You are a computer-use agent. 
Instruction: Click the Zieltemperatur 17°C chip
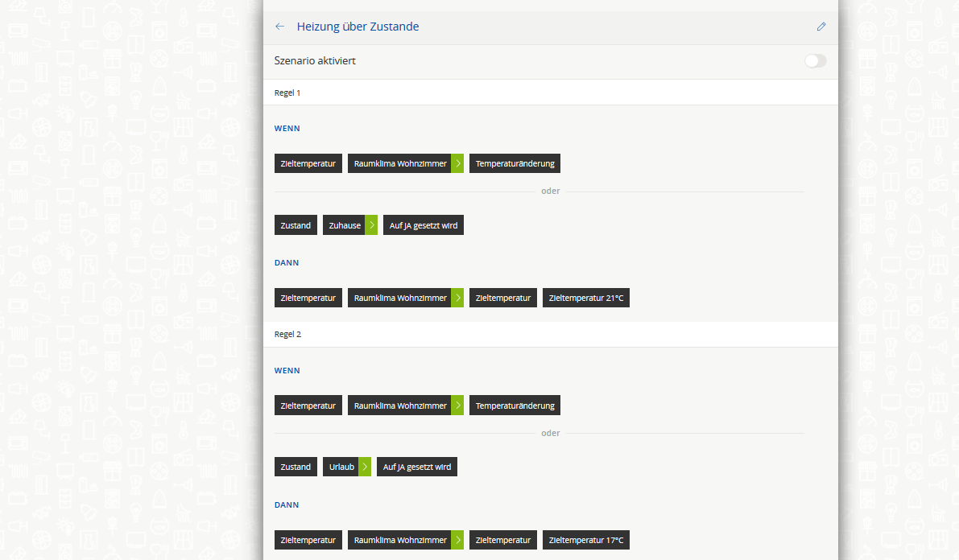click(x=585, y=540)
